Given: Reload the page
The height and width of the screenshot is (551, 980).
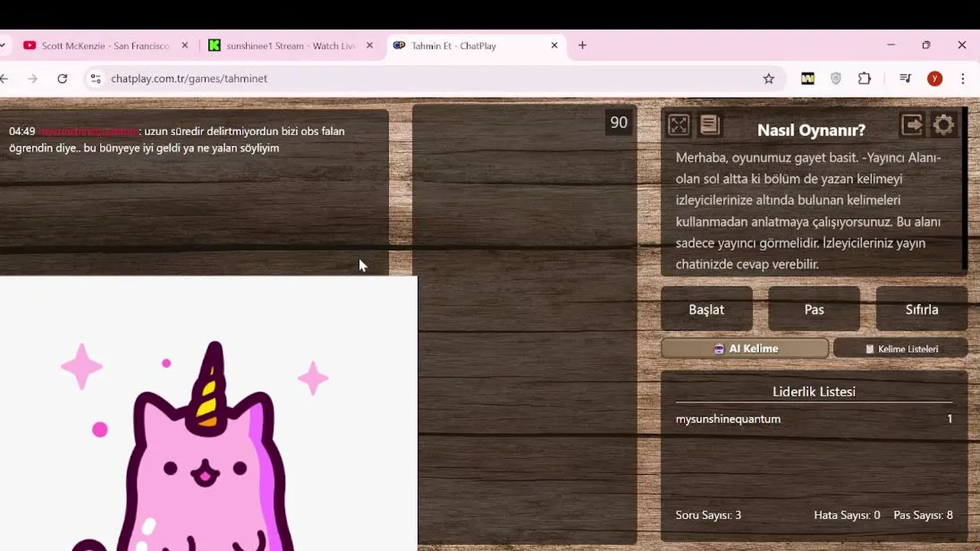Looking at the screenshot, I should [63, 78].
